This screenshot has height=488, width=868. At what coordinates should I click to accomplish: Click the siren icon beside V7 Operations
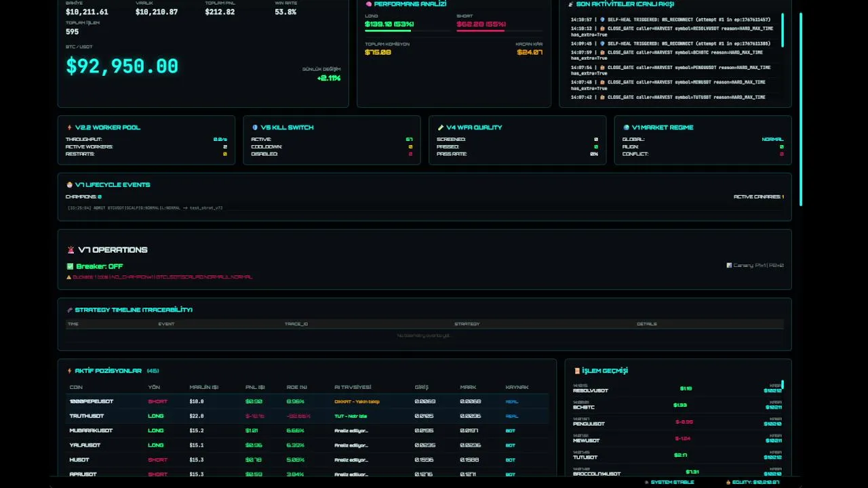click(x=71, y=250)
